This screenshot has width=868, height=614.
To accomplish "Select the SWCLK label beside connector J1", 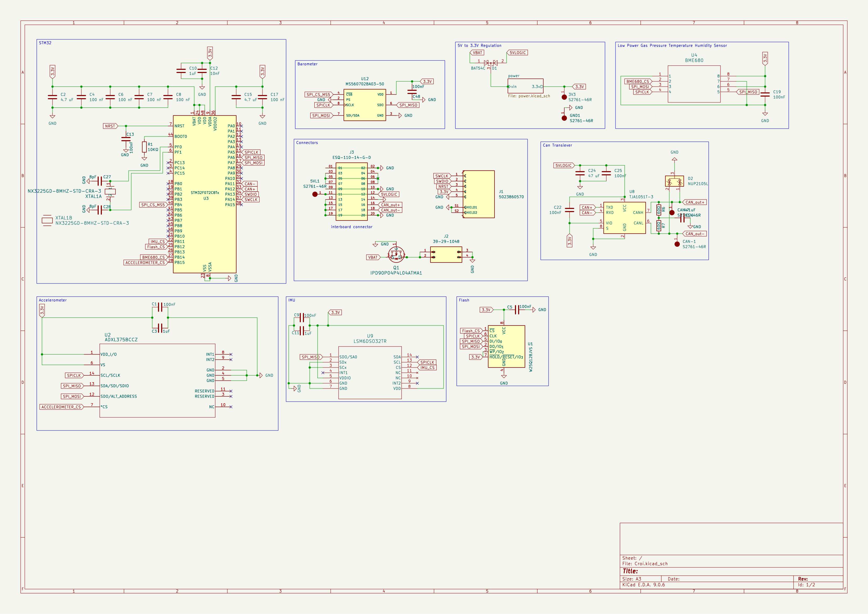I will point(442,176).
